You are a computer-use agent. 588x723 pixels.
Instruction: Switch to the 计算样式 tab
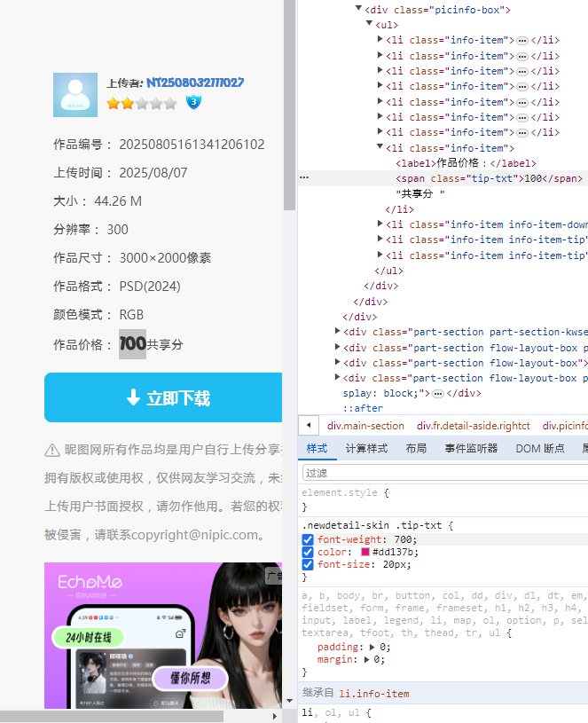click(366, 449)
